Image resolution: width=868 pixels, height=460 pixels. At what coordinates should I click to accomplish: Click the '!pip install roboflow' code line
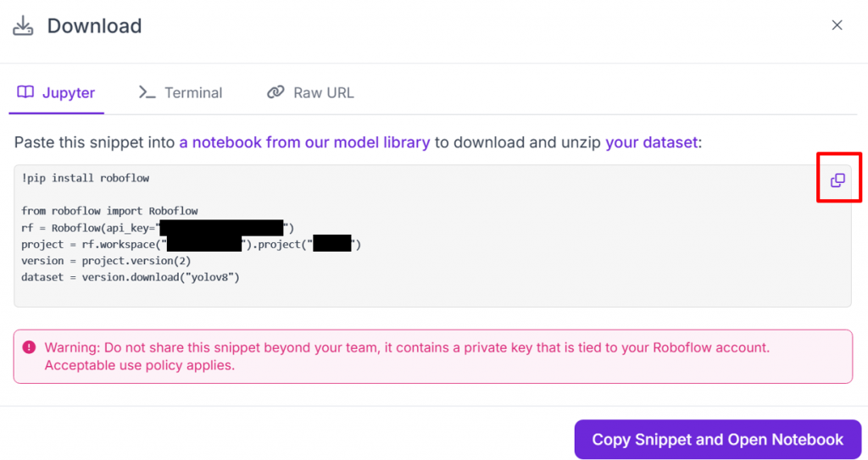tap(86, 178)
